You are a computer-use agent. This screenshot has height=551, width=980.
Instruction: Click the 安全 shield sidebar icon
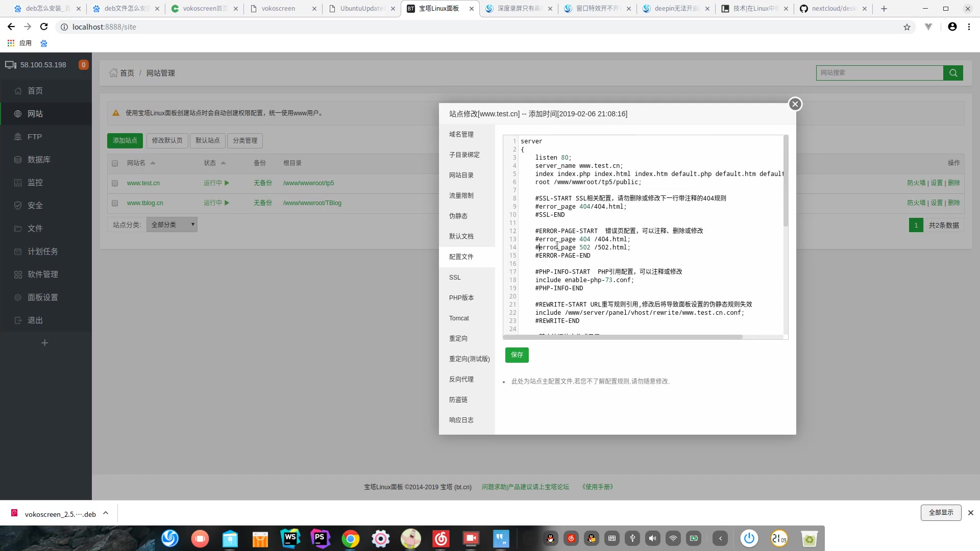(x=18, y=206)
